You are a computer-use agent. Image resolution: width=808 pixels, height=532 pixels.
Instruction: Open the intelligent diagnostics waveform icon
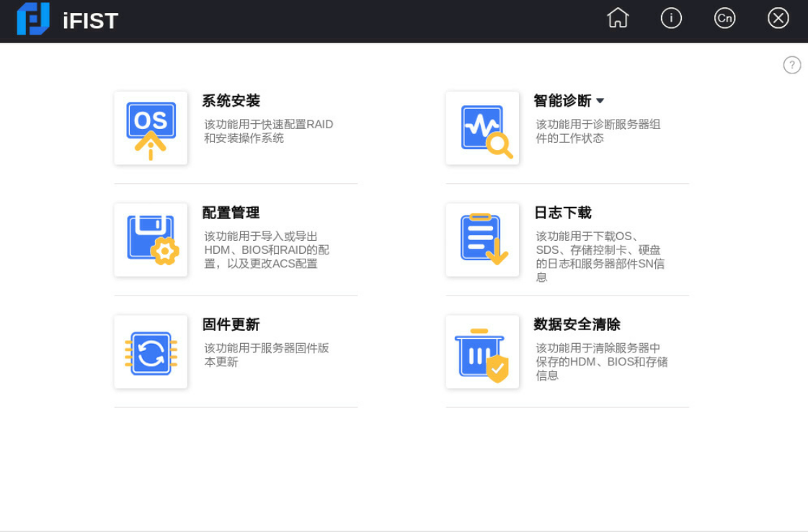click(x=482, y=128)
